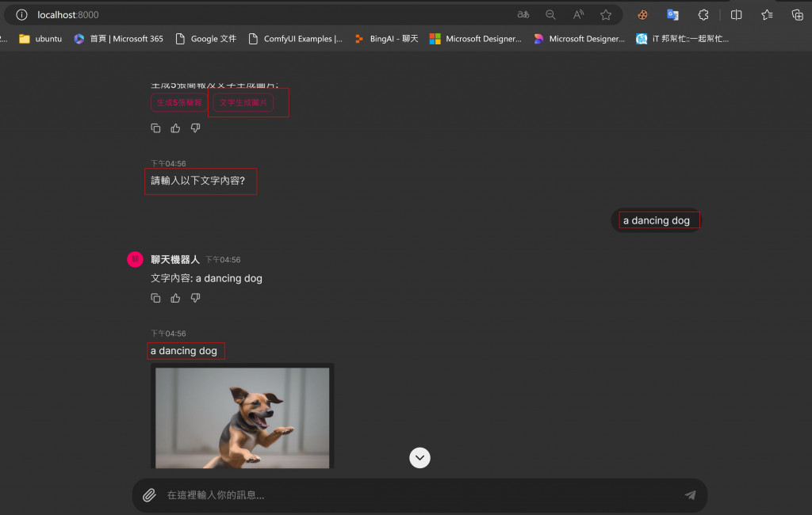Open the browser extensions puzzle icon
The image size is (812, 515).
(x=703, y=14)
